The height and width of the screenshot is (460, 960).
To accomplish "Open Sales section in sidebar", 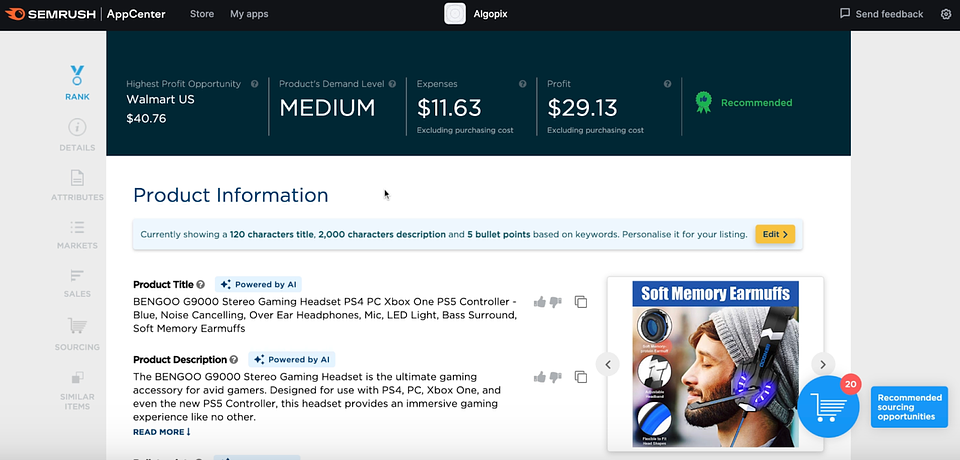I will (x=77, y=282).
